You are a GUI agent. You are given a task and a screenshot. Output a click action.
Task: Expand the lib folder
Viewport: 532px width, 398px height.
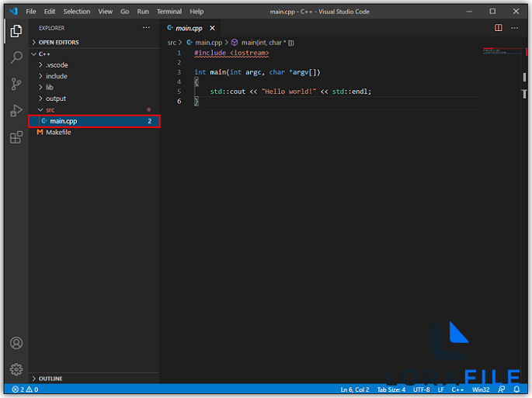pyautogui.click(x=94, y=87)
